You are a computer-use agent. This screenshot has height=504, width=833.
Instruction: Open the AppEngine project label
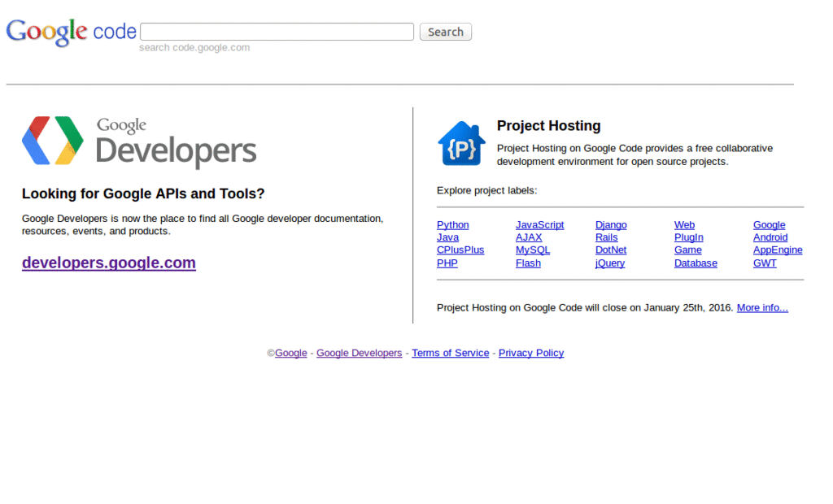tap(777, 250)
